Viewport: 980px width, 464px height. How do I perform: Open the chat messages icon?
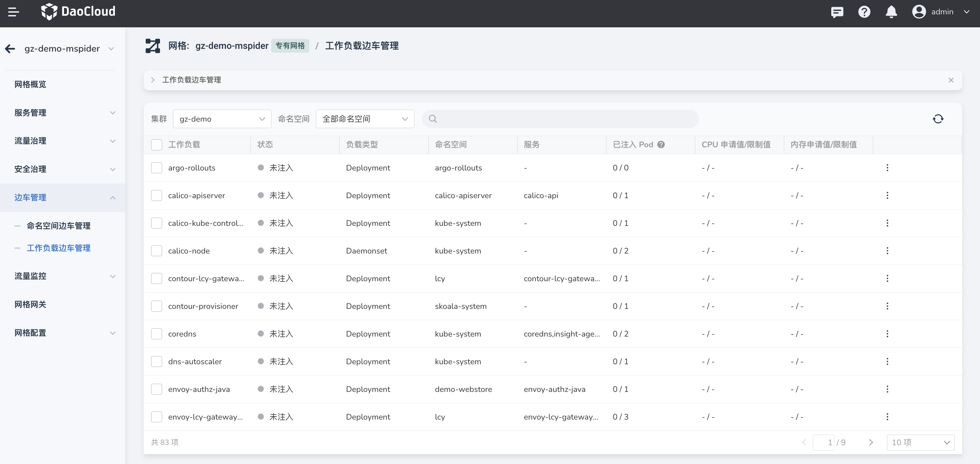837,12
